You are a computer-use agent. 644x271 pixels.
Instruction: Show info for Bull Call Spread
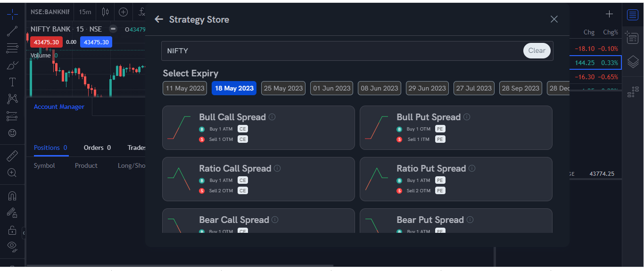[272, 117]
